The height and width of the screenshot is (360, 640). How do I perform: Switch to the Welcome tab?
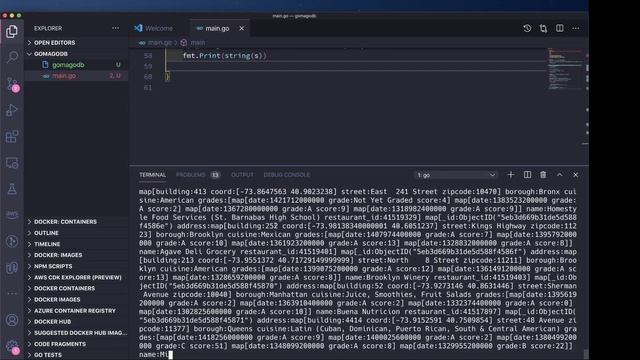tap(159, 28)
